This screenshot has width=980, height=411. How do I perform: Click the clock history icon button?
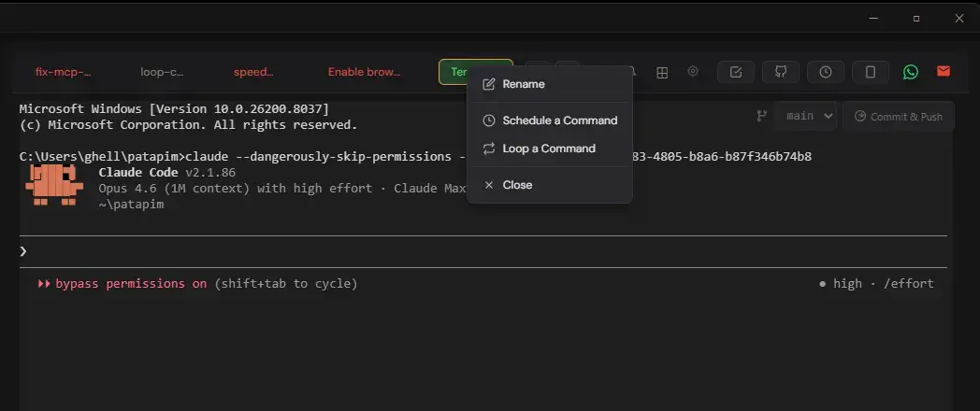coord(826,72)
